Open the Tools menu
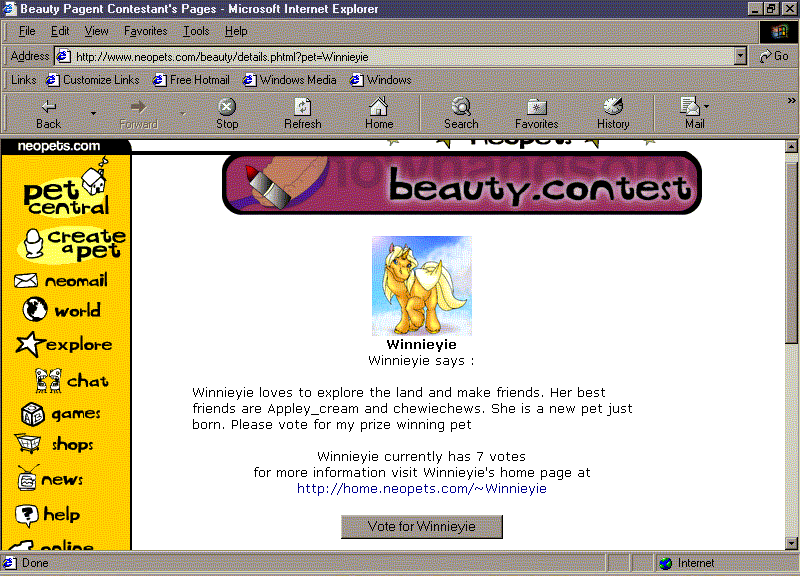The width and height of the screenshot is (800, 576). coord(196,31)
